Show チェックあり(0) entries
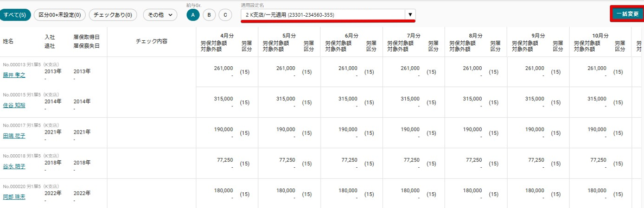This screenshot has height=208, width=644. [112, 15]
